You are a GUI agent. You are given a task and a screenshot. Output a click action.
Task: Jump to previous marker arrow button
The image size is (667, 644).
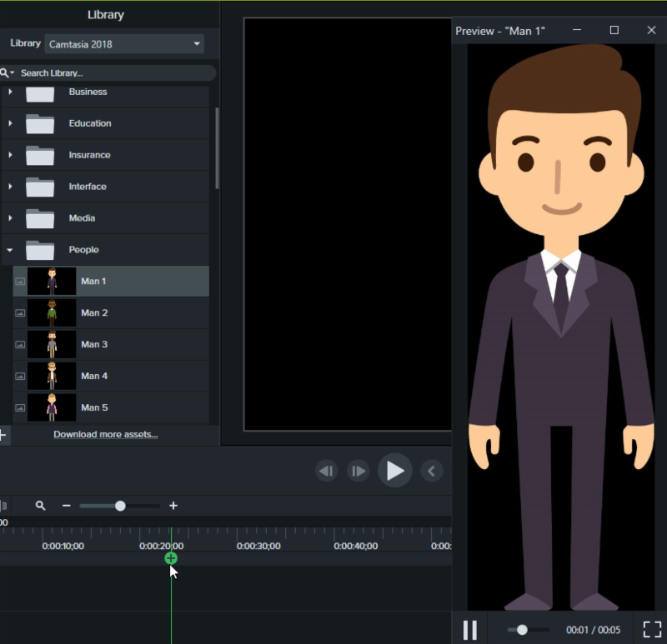click(431, 472)
